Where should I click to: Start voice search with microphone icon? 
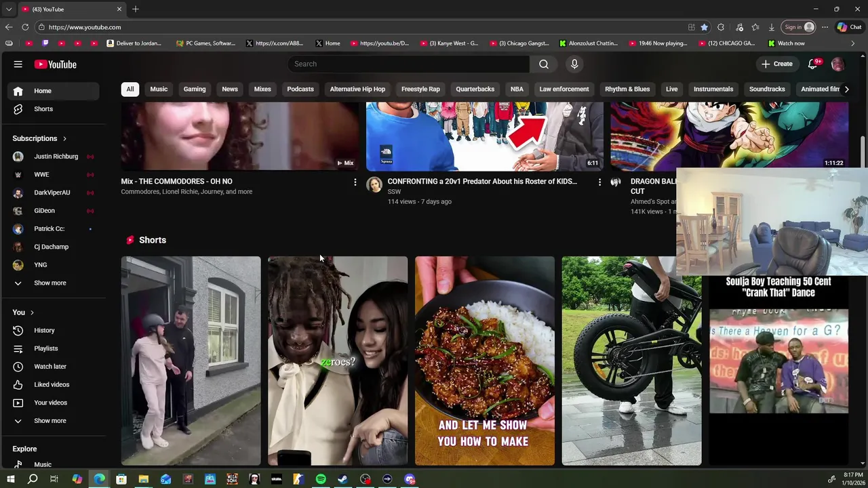[574, 64]
